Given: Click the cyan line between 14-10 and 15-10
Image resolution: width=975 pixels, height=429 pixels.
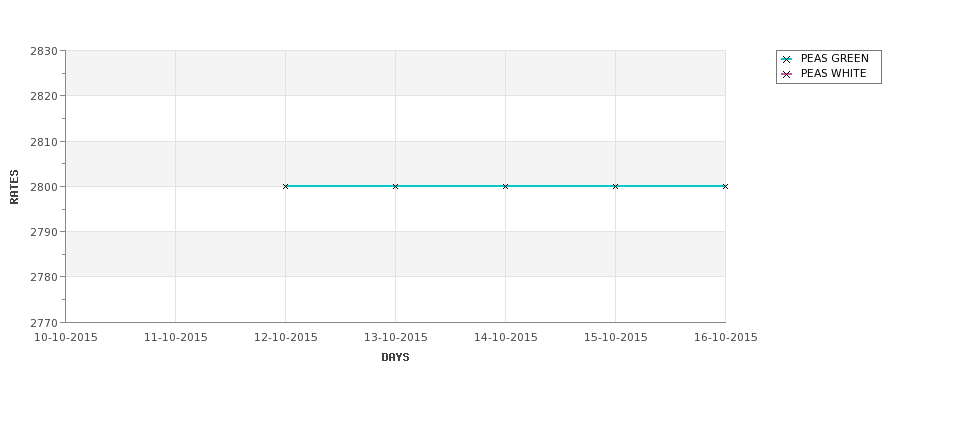Looking at the screenshot, I should click(560, 186).
